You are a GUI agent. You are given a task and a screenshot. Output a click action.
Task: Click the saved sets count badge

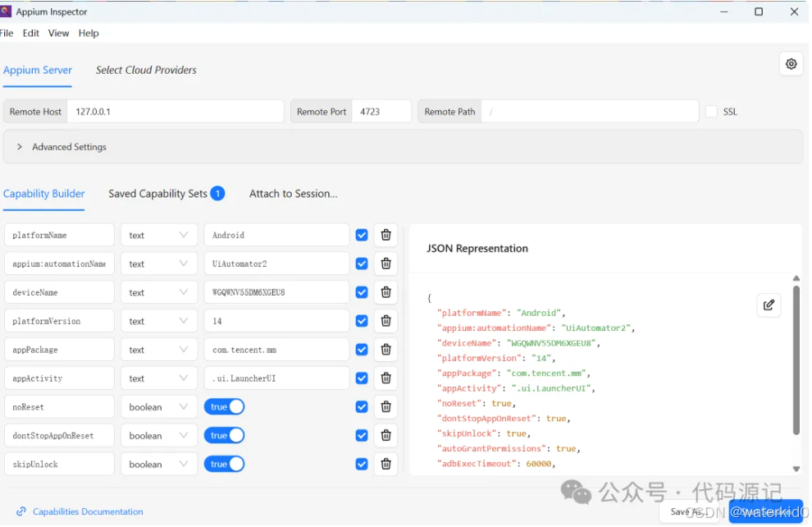click(218, 195)
